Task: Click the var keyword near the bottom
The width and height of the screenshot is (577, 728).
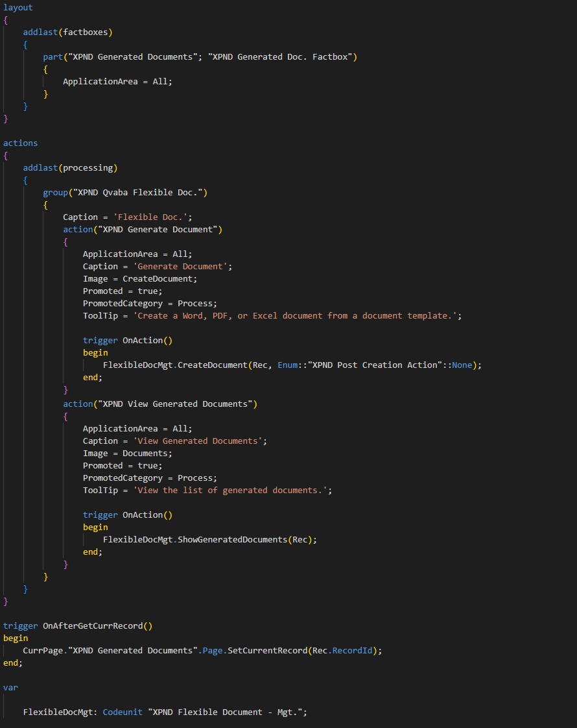Action: [10, 688]
